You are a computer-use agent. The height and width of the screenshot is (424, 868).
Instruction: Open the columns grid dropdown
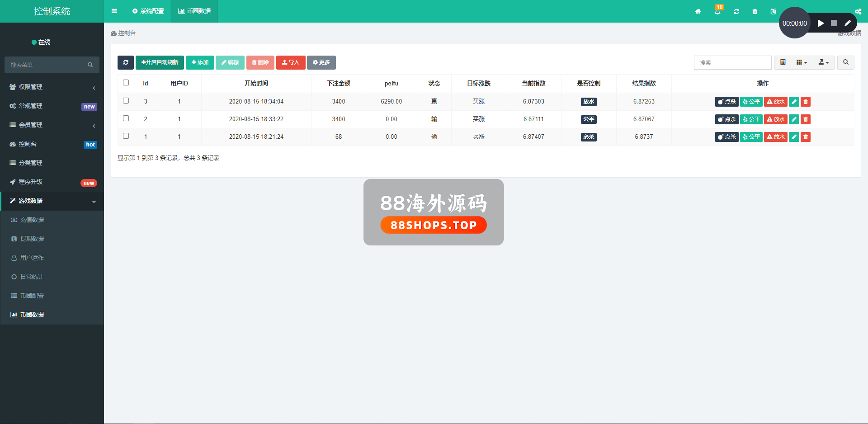click(802, 62)
